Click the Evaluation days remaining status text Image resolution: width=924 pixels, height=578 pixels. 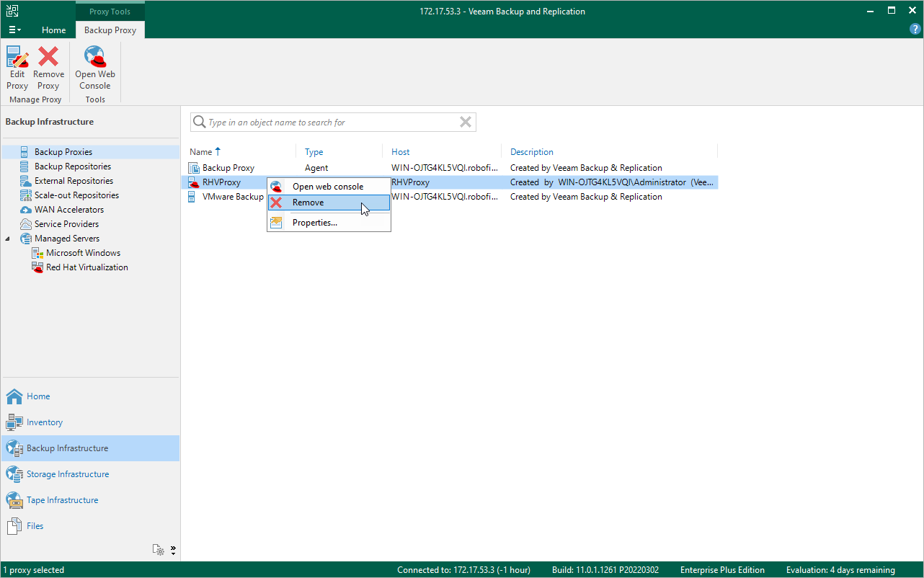(x=840, y=570)
